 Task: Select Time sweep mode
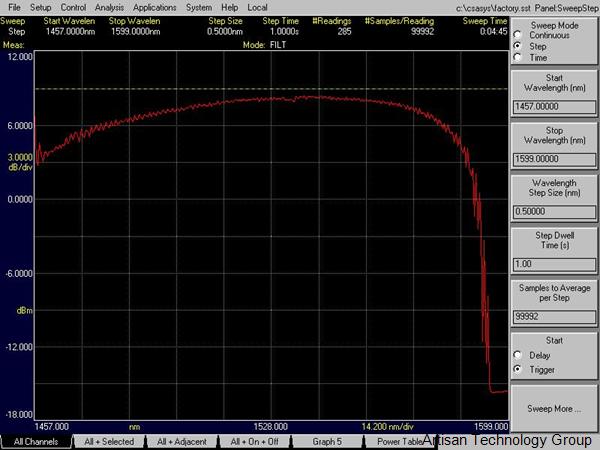point(516,57)
